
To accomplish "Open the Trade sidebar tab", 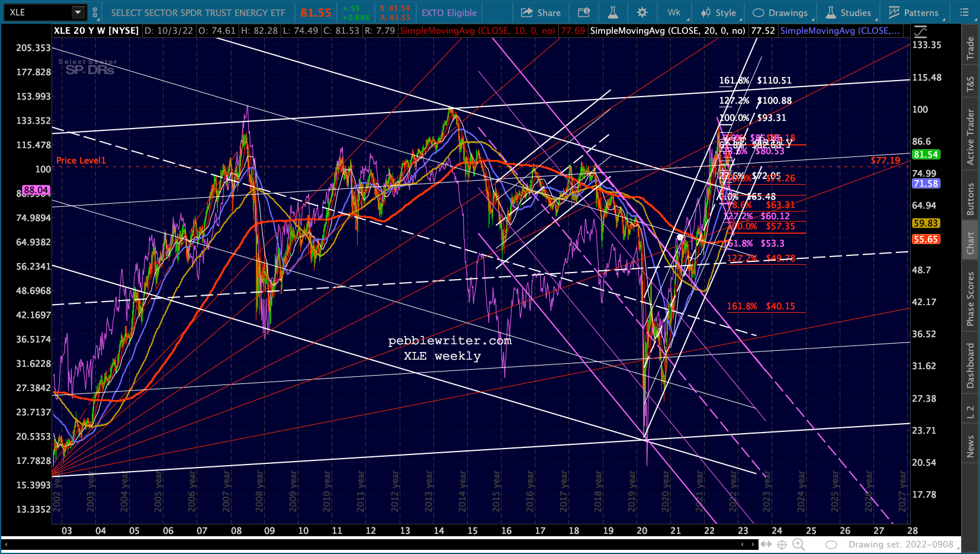I will click(971, 48).
